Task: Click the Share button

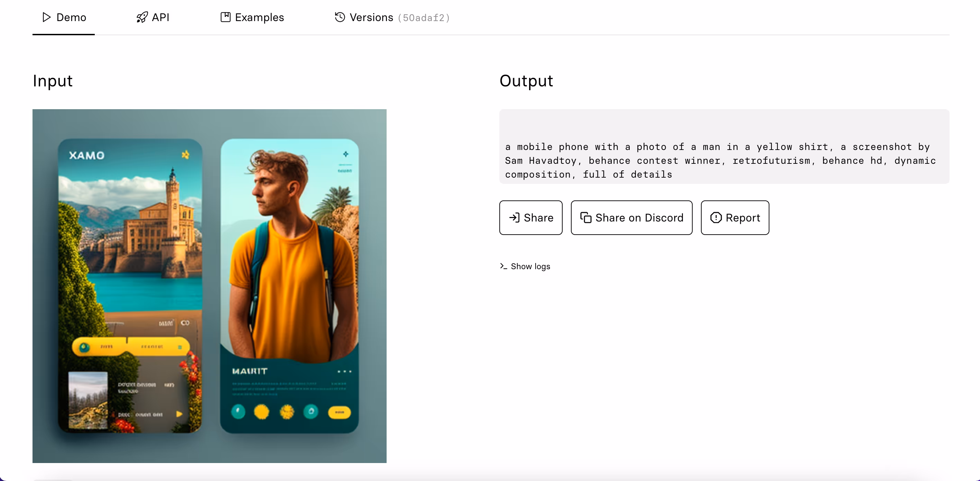Action: point(531,217)
